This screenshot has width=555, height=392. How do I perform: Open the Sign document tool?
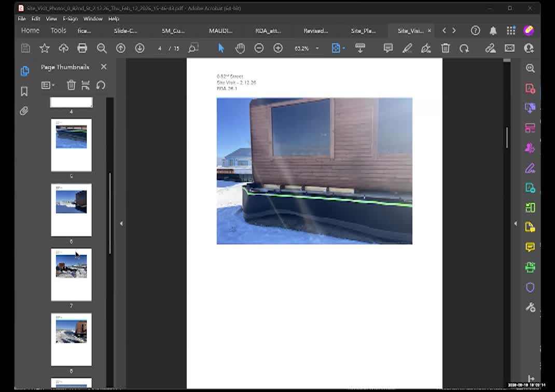coord(426,48)
